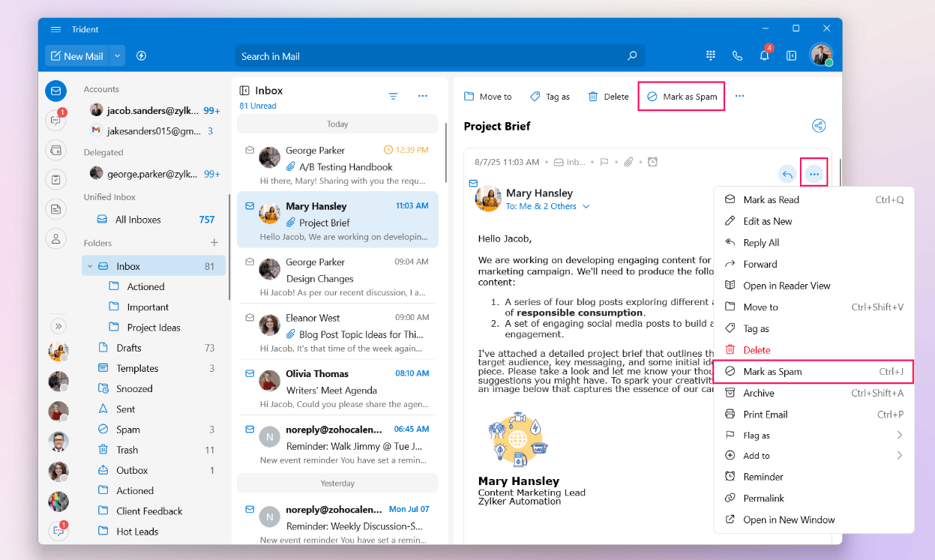935x560 pixels.
Task: Open the notifications bell
Action: (764, 55)
